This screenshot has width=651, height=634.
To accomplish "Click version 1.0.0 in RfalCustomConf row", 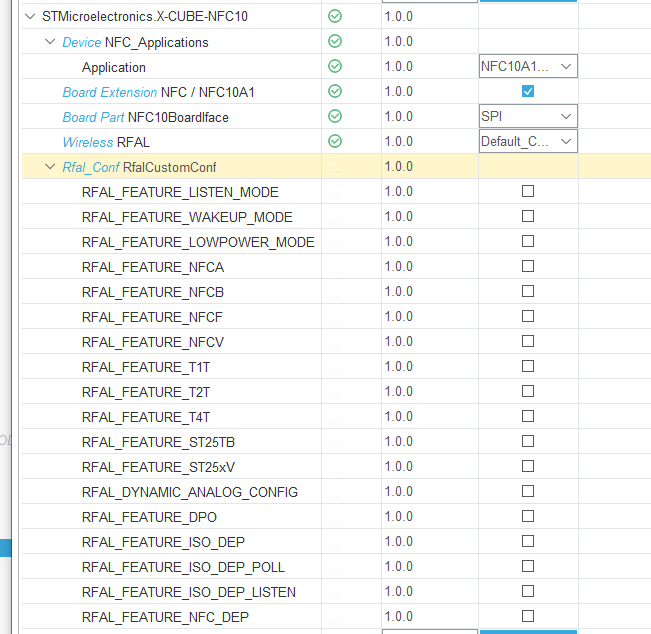I will [x=399, y=166].
